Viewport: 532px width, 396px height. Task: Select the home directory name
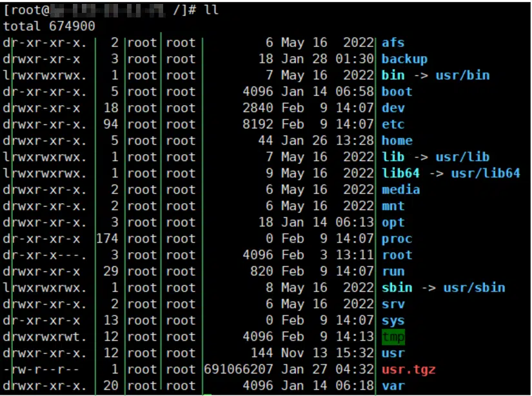tap(397, 141)
